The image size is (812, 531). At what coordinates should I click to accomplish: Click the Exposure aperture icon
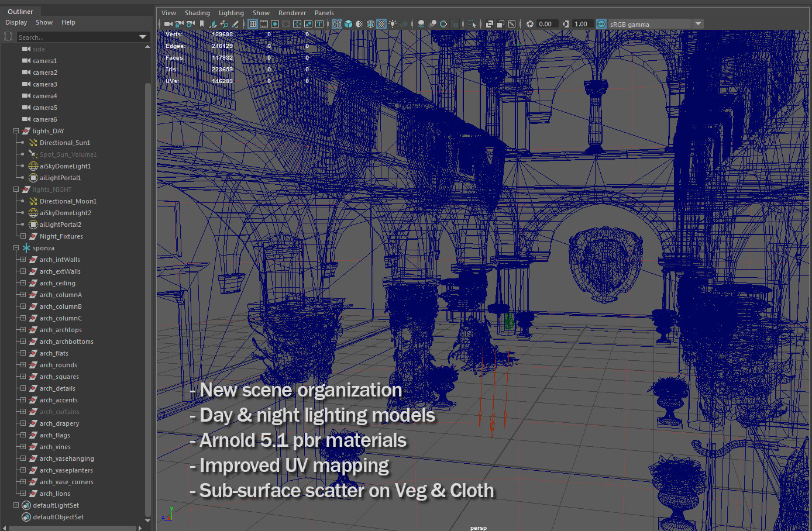click(530, 24)
